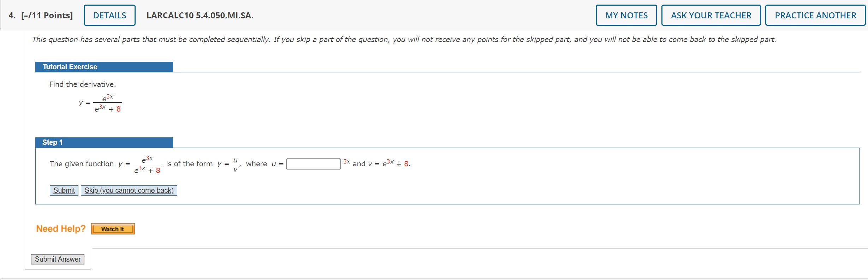Click the Tutorial Exercise header bar
Image resolution: width=868 pixels, height=280 pixels.
(x=104, y=66)
